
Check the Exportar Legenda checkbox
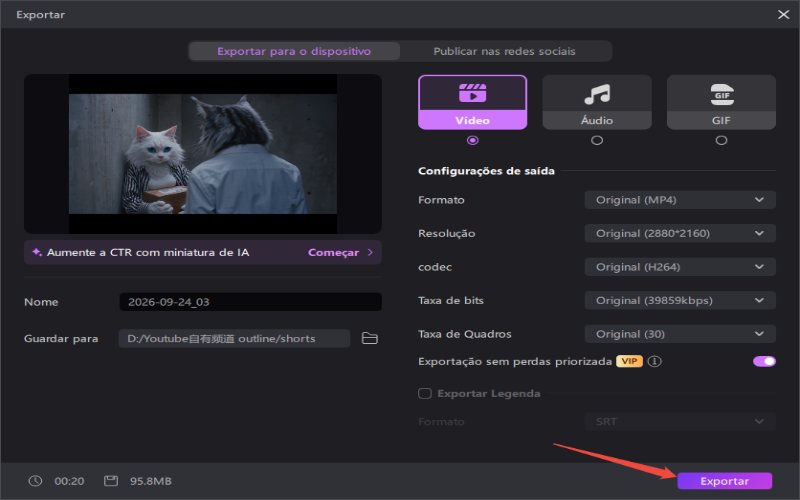(x=424, y=393)
